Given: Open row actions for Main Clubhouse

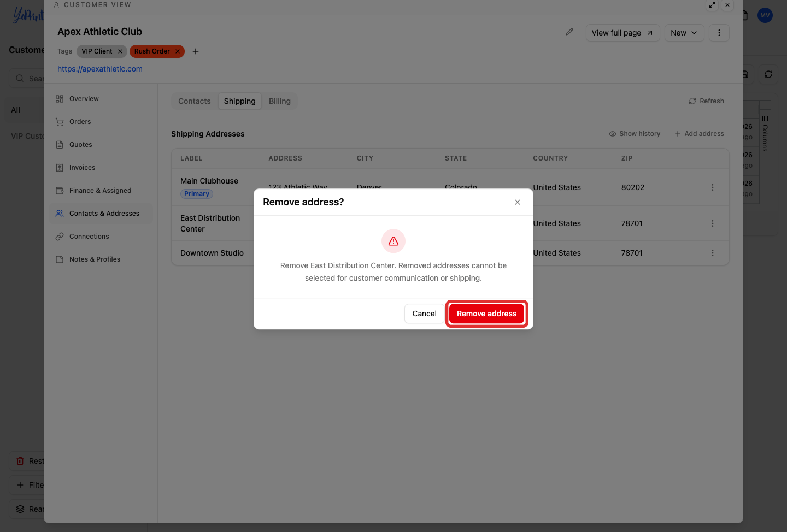Looking at the screenshot, I should coord(713,187).
